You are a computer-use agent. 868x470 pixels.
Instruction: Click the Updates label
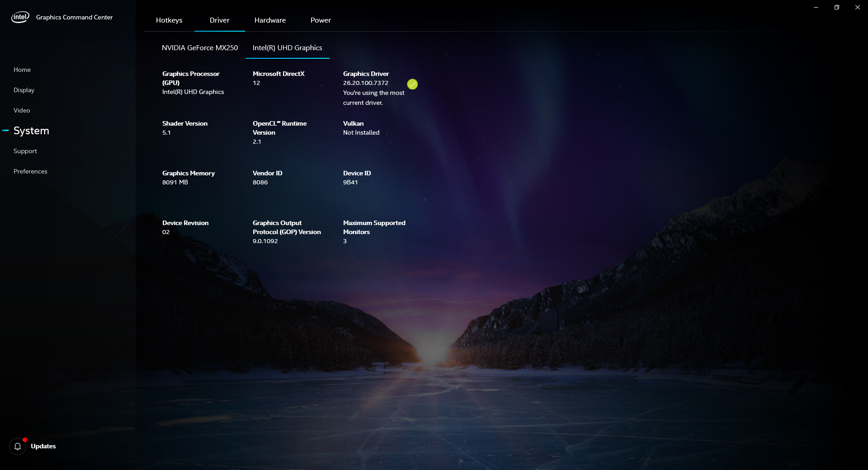tap(43, 446)
